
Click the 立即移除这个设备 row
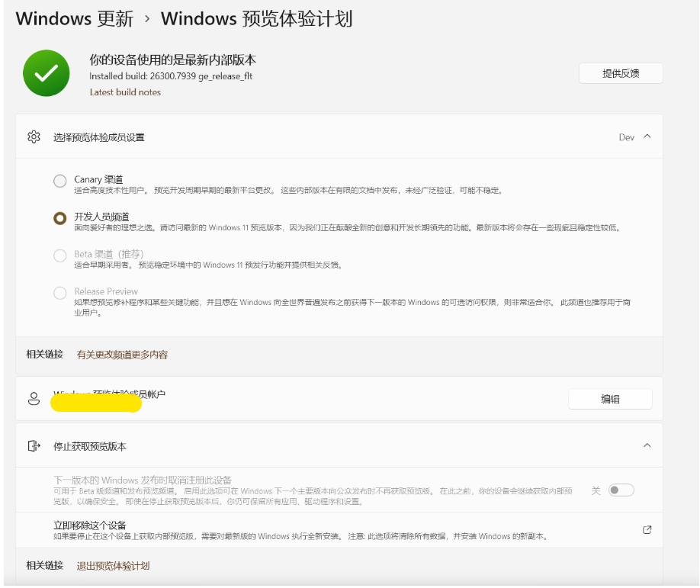(x=339, y=530)
